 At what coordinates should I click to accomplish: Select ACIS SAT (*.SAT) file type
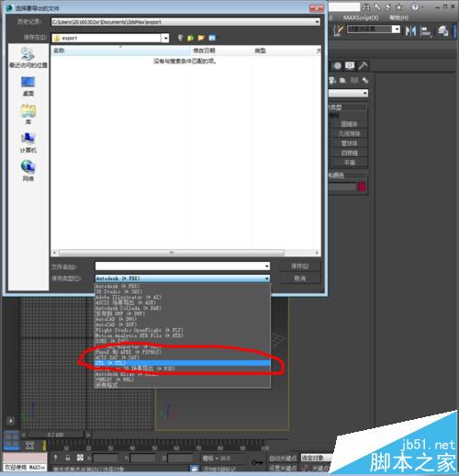(183, 357)
